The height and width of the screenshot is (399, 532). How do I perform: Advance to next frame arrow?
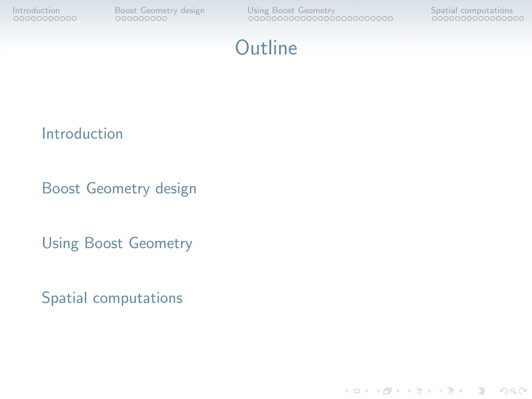(x=398, y=391)
